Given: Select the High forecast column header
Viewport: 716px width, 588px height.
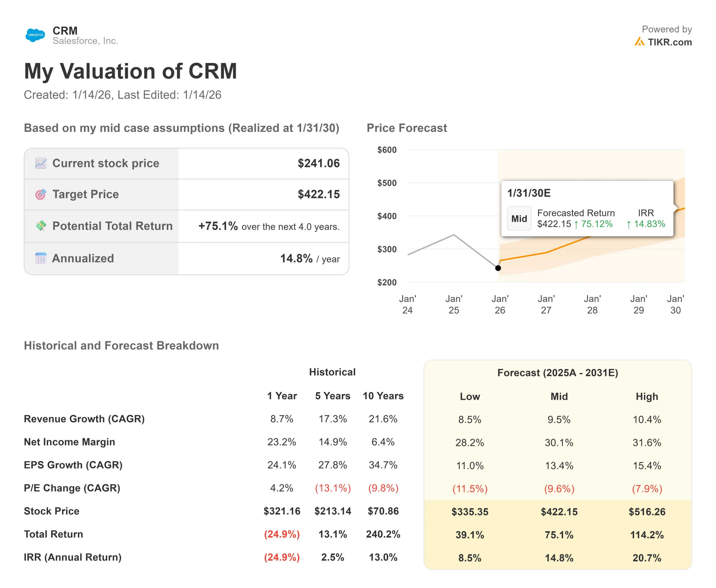Looking at the screenshot, I should click(647, 396).
